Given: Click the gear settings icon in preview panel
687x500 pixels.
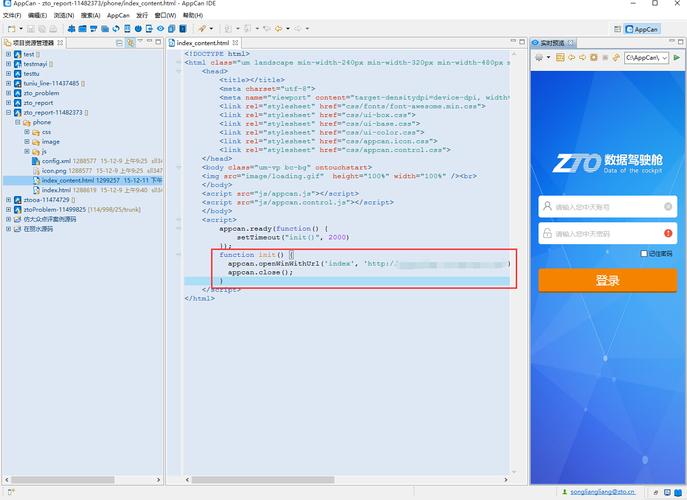Looking at the screenshot, I should click(539, 57).
